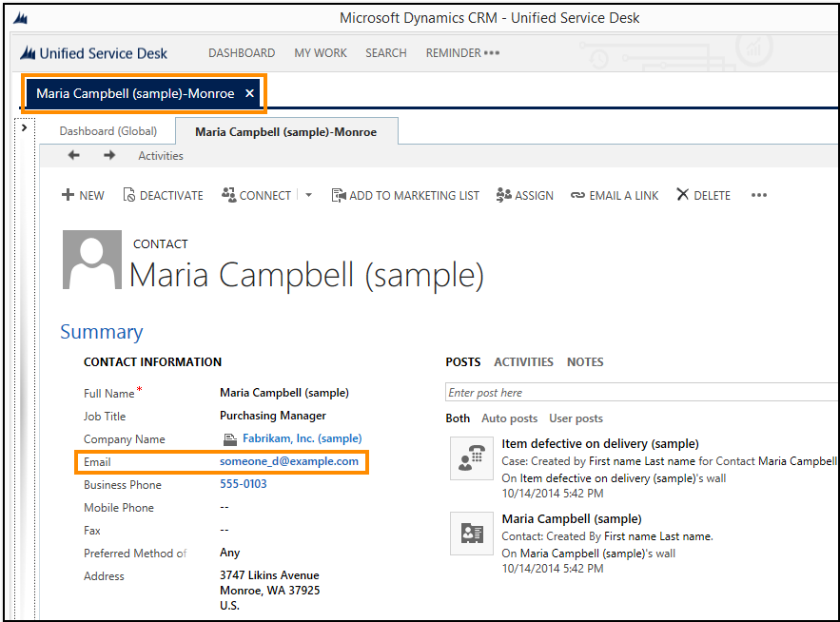Click the back navigation arrow above Activities
Image resolution: width=840 pixels, height=622 pixels.
(73, 154)
